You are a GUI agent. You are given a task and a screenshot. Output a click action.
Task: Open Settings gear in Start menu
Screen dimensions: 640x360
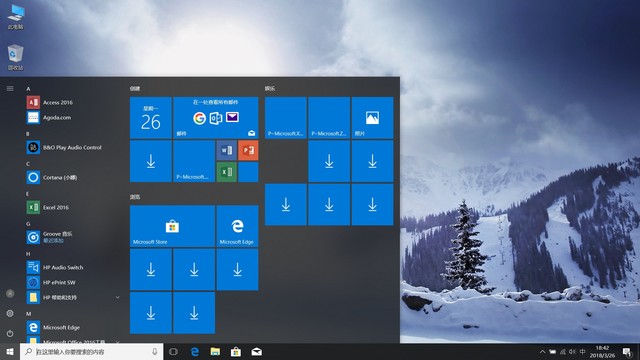tap(10, 313)
